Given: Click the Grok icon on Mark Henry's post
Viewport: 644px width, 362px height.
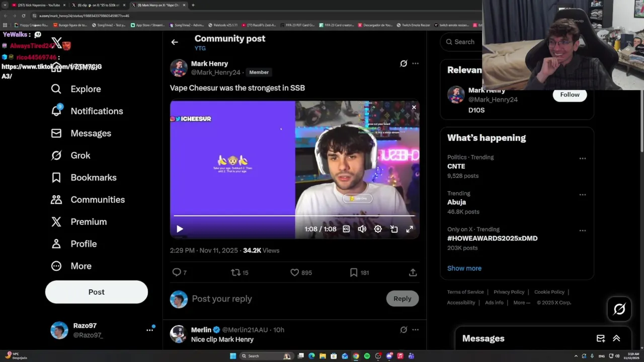Looking at the screenshot, I should click(x=404, y=63).
